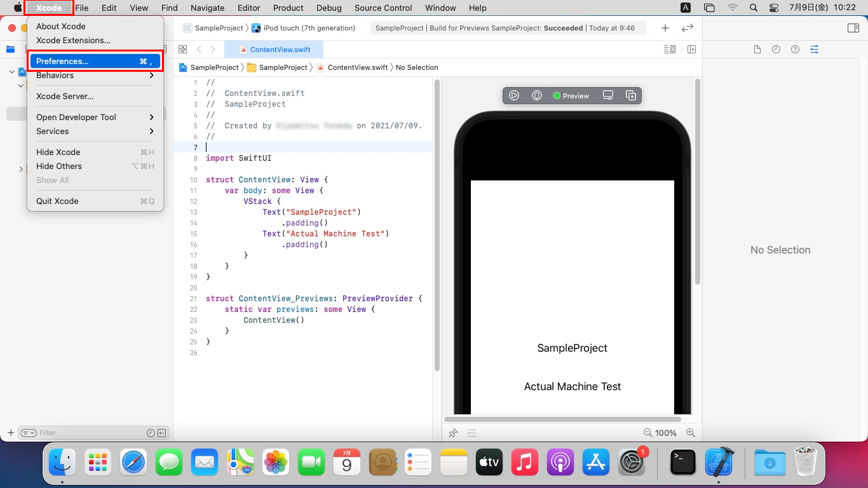Open the Inspect Preview display icon
The width and height of the screenshot is (868, 488).
608,95
